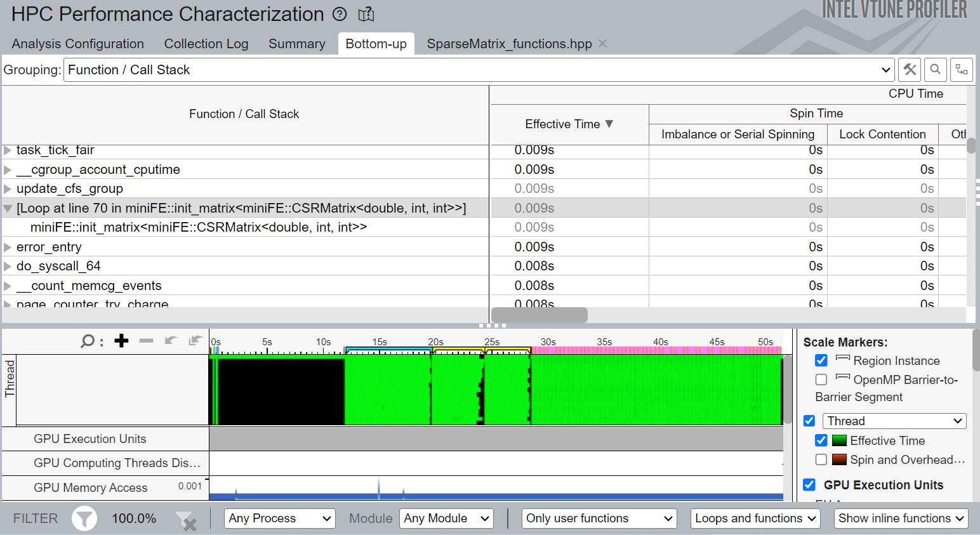The height and width of the screenshot is (535, 980).
Task: Toggle the GPU Execution Units checkbox
Action: point(809,485)
